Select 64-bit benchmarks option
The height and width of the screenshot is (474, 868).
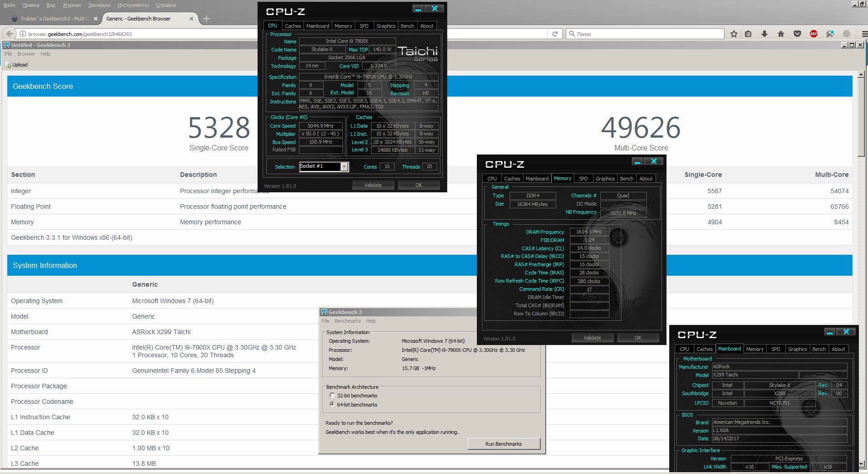pyautogui.click(x=332, y=405)
